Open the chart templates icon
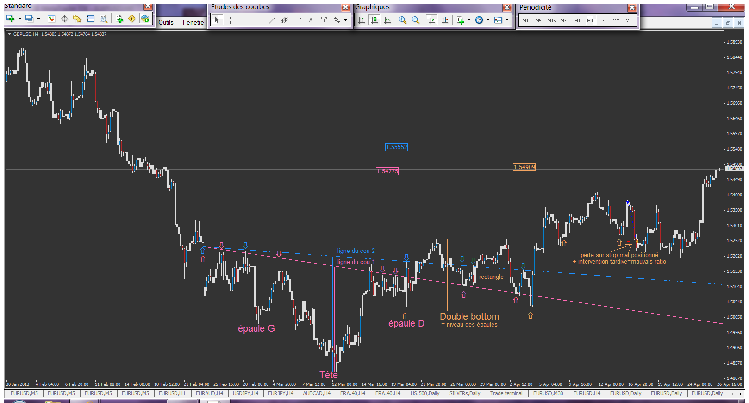749x403 pixels. click(x=498, y=20)
